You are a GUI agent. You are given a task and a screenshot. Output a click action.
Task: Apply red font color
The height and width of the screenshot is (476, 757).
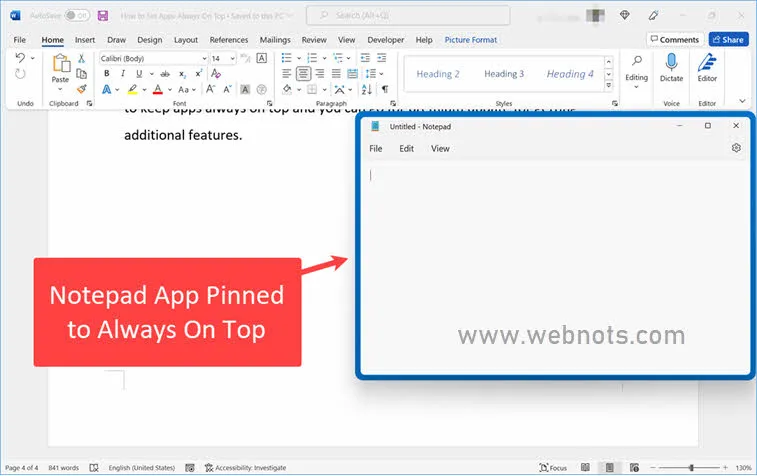[x=157, y=89]
